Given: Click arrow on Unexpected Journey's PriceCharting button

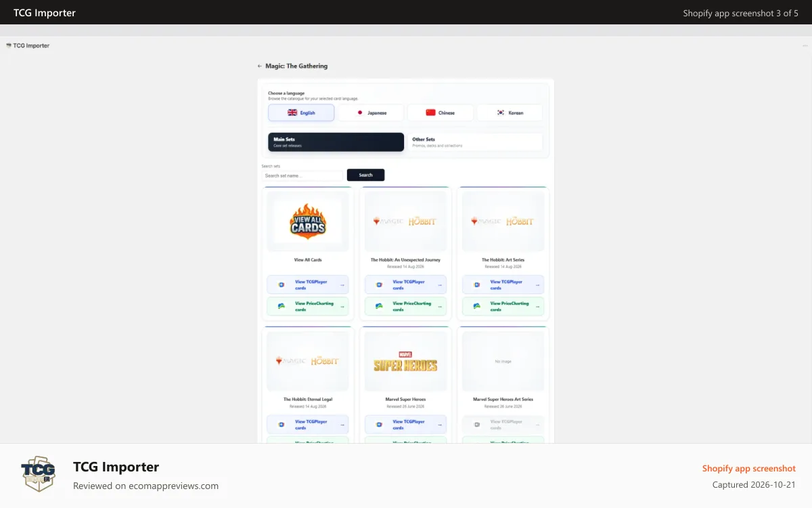Looking at the screenshot, I should pos(440,307).
